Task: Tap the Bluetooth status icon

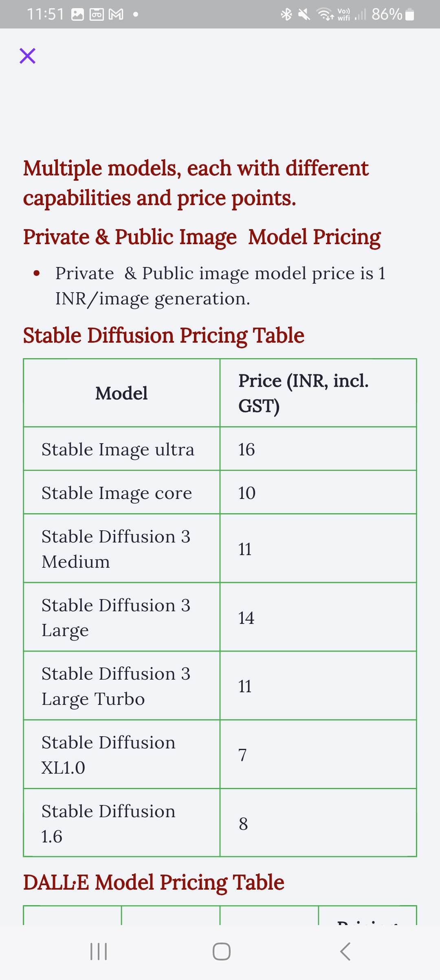Action: click(286, 15)
